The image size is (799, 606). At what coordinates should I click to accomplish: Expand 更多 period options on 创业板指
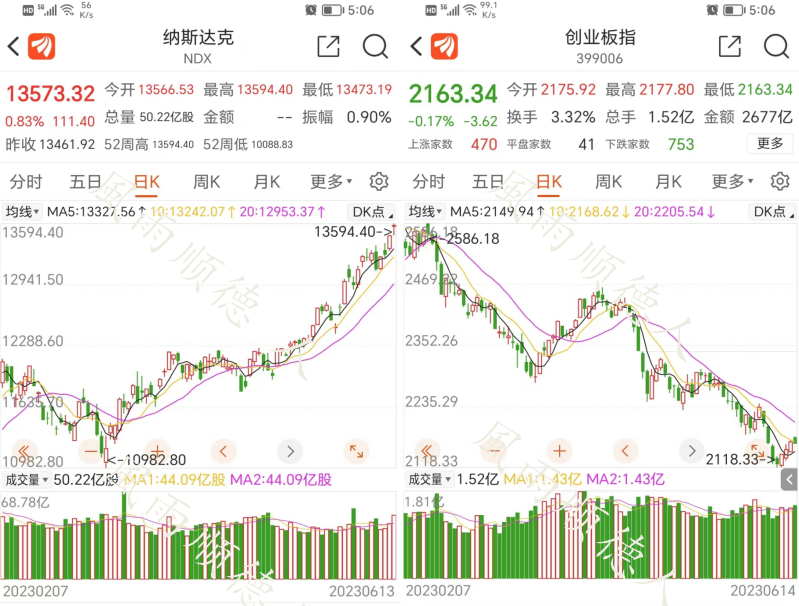coord(732,181)
